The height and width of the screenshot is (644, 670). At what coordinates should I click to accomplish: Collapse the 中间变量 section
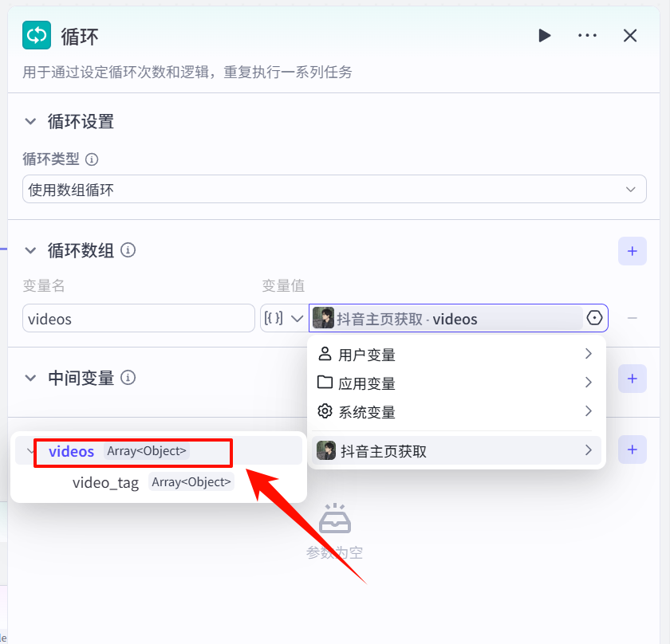pyautogui.click(x=30, y=378)
